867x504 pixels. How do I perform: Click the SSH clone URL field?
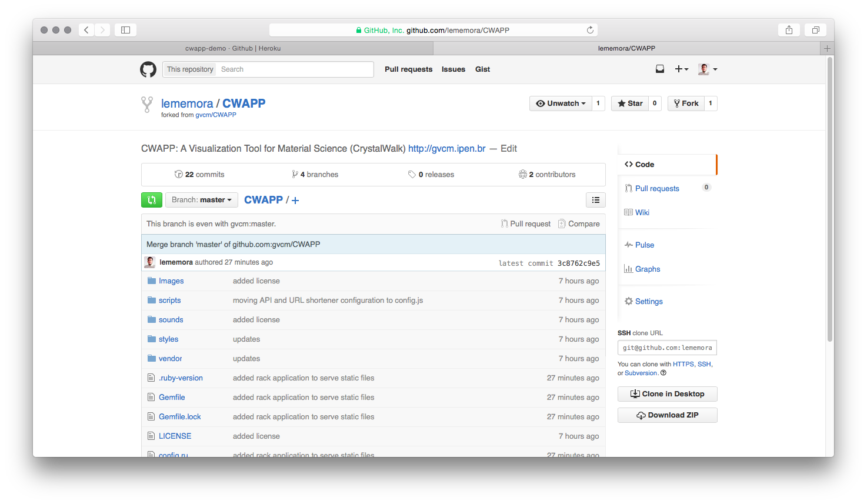667,348
